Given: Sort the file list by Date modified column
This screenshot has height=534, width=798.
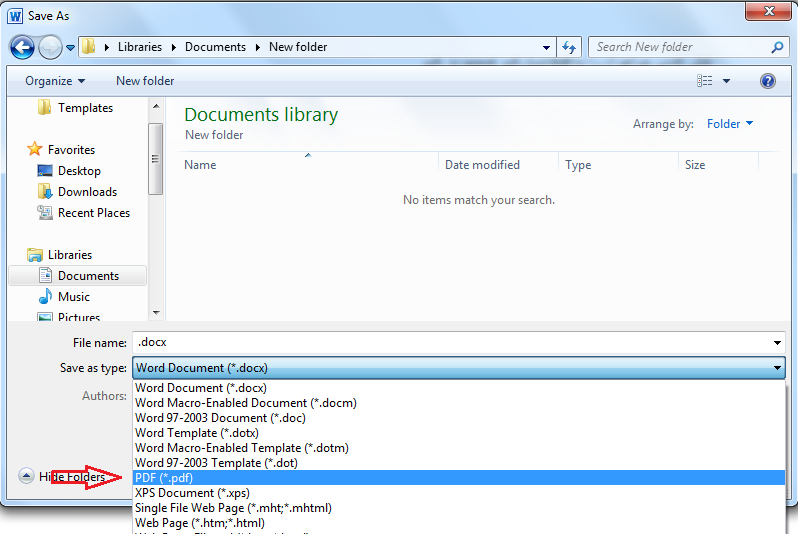Looking at the screenshot, I should [482, 165].
